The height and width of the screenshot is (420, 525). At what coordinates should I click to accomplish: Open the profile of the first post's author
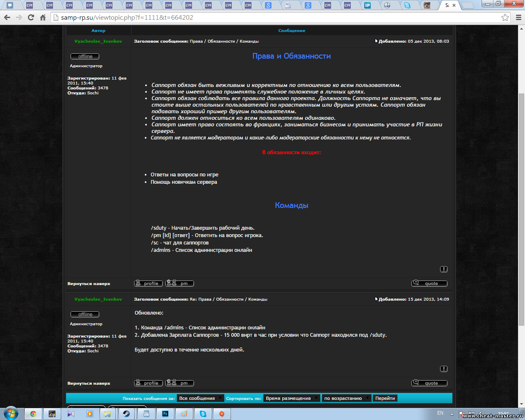tap(148, 283)
